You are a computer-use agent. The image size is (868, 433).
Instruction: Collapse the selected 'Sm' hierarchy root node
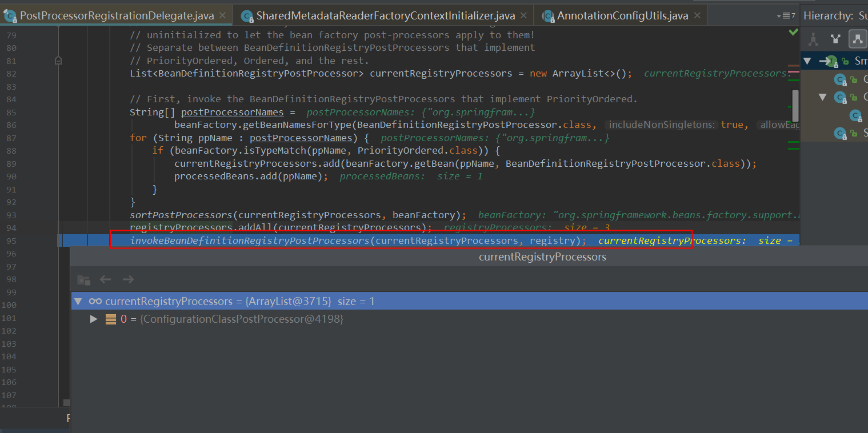point(807,61)
